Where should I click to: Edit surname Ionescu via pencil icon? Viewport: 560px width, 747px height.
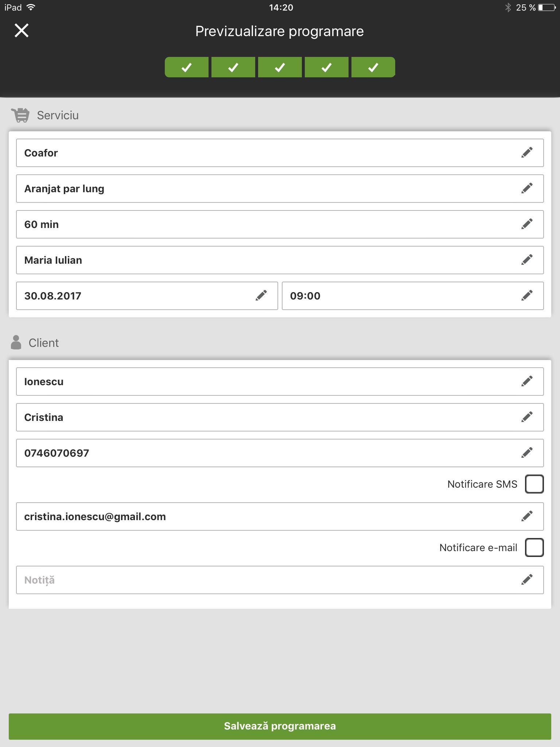coord(527,381)
